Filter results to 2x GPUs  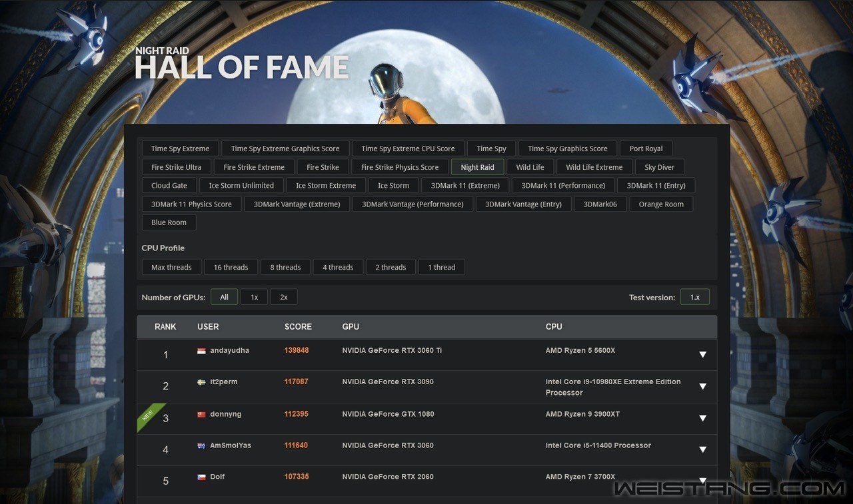tap(284, 297)
